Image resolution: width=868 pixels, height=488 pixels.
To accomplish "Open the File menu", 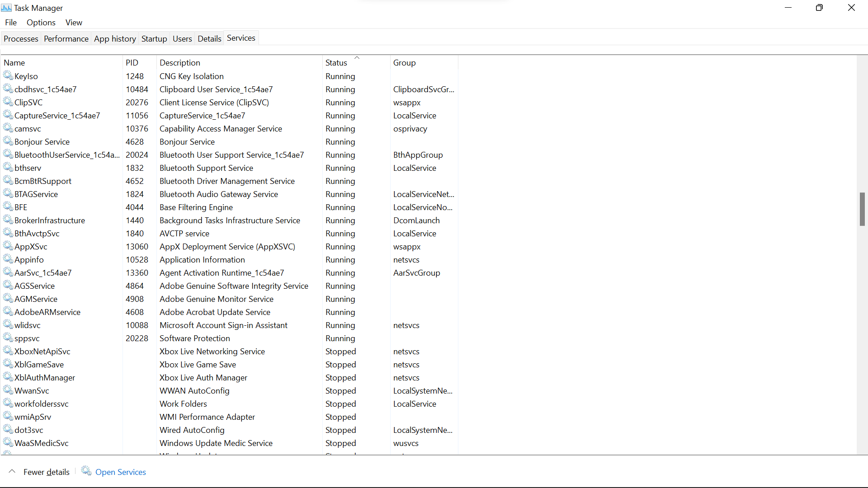I will [x=11, y=23].
